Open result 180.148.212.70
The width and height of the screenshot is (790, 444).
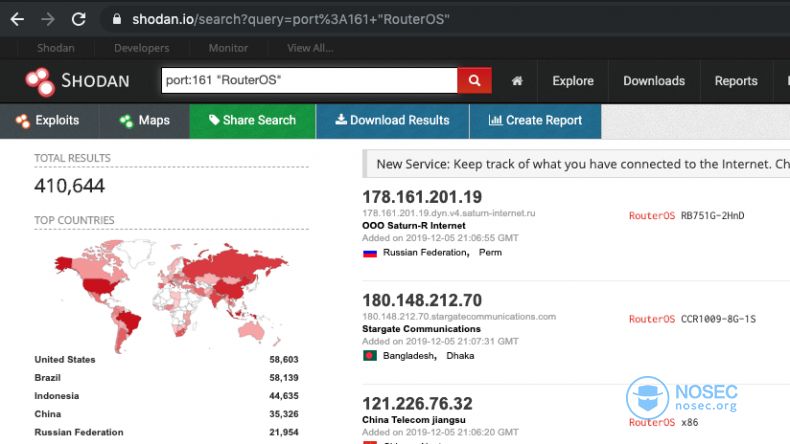[422, 300]
